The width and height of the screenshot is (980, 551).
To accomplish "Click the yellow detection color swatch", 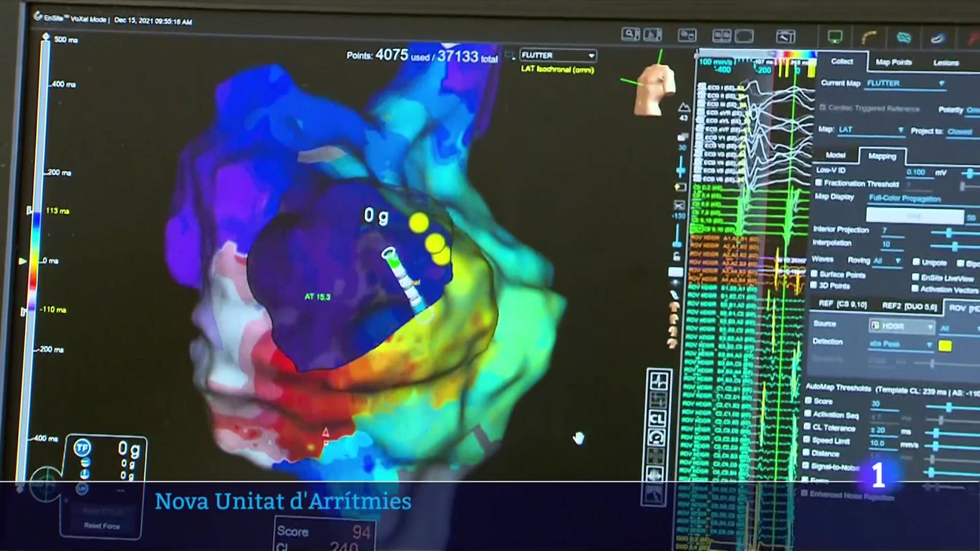I will tap(945, 346).
